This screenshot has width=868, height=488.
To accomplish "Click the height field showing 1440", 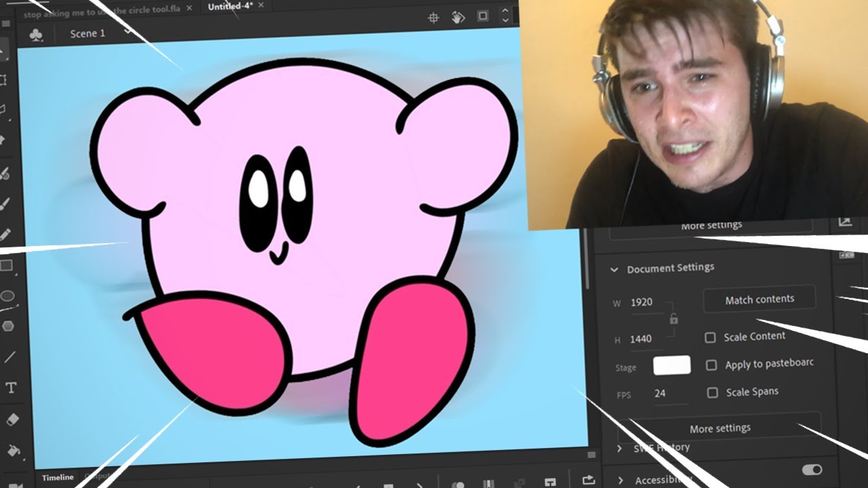I will [647, 339].
